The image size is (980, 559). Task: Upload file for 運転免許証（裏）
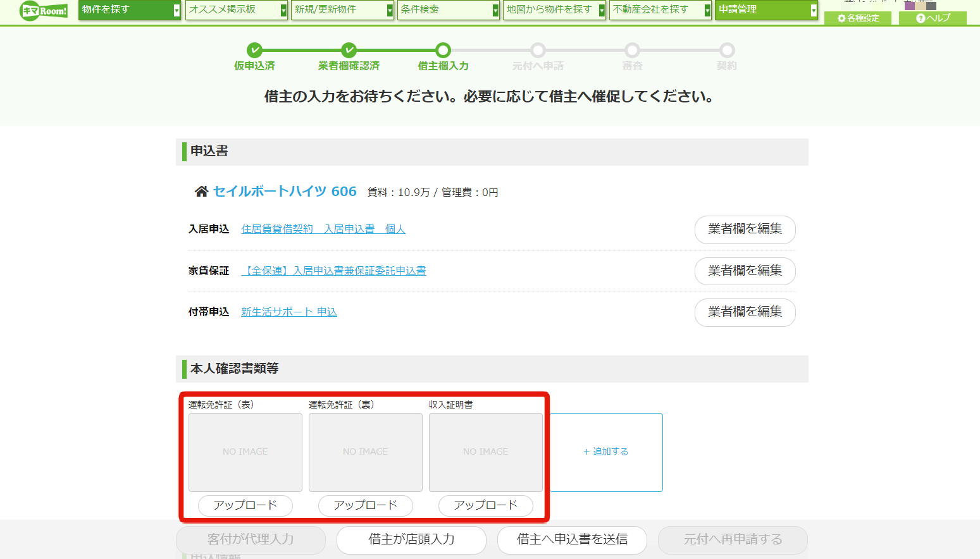pos(366,505)
